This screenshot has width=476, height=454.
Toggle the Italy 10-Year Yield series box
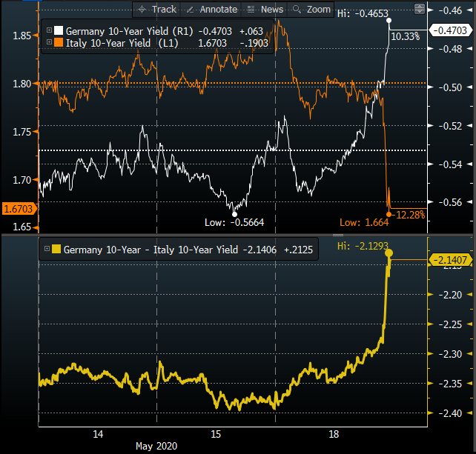(50, 43)
